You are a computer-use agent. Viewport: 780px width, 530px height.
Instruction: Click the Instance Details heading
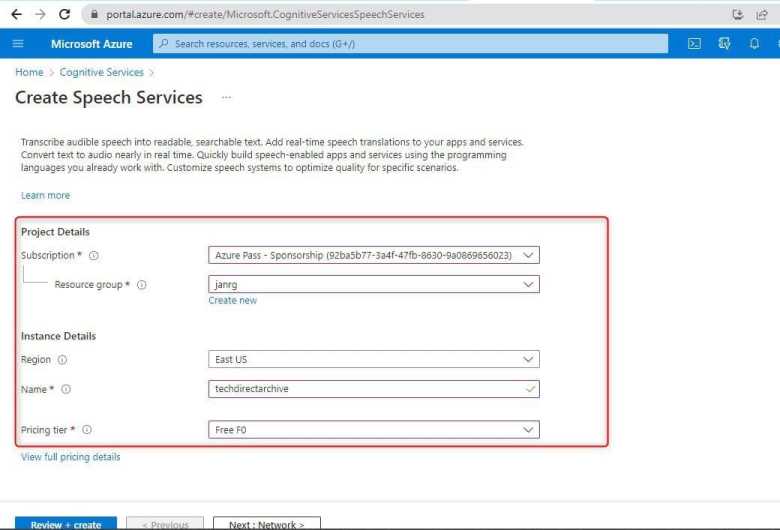58,336
